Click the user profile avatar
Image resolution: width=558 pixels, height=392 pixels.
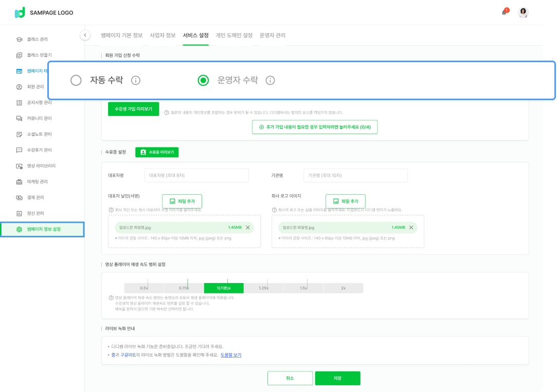pyautogui.click(x=523, y=13)
